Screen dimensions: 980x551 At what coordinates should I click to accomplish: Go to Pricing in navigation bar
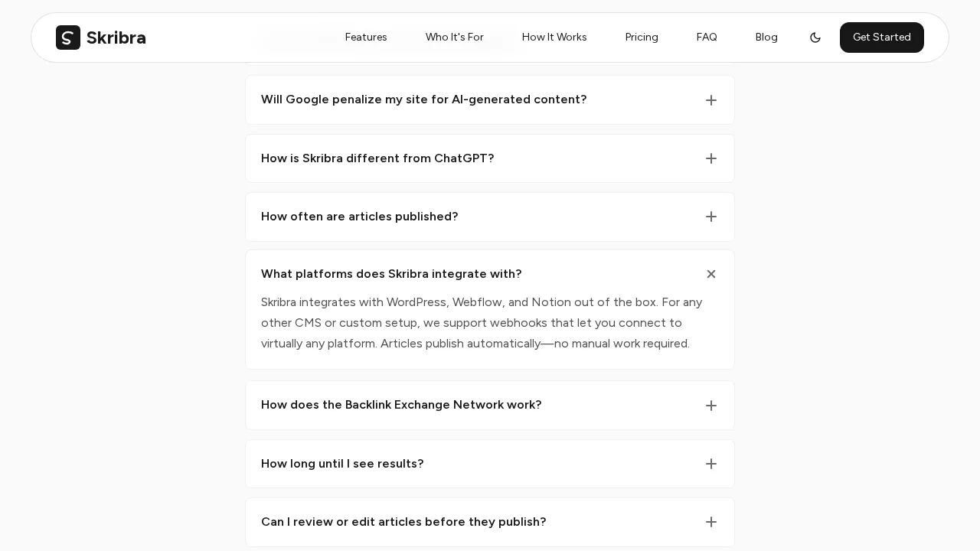click(642, 37)
